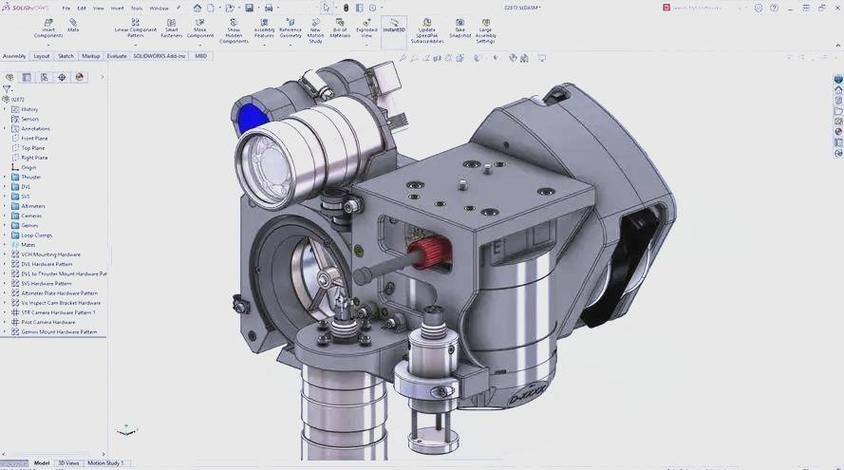Collapse the ribbon with the chevron
This screenshot has height=470, width=844.
pos(838,45)
